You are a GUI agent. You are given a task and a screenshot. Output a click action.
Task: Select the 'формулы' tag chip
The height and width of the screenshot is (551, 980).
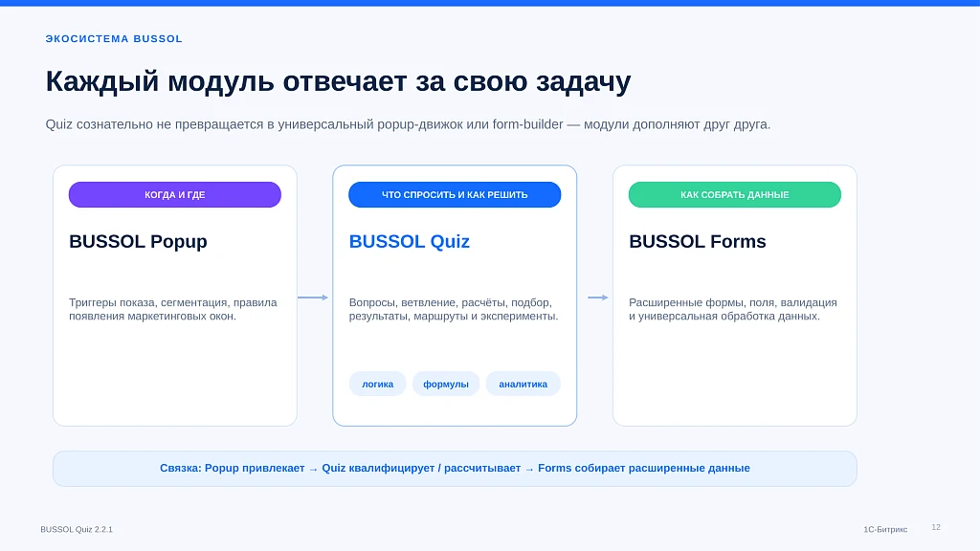click(446, 384)
